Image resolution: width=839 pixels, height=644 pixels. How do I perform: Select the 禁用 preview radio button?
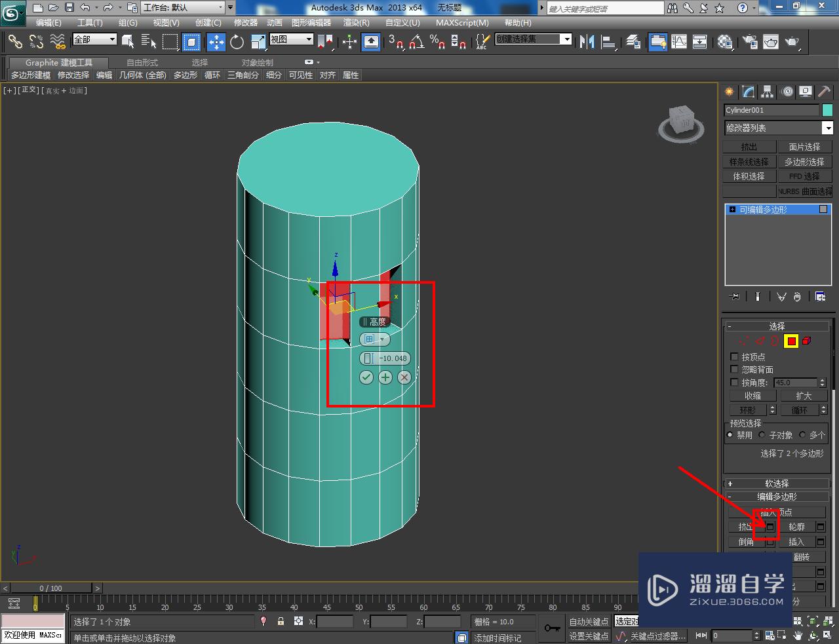[x=730, y=435]
